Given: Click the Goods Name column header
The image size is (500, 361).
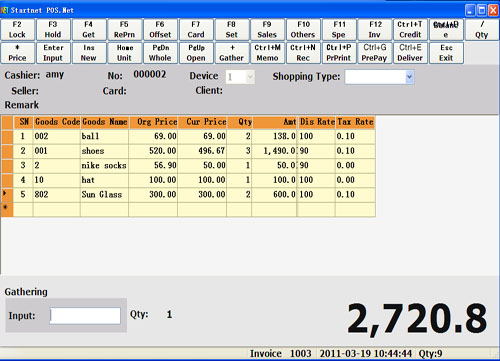Looking at the screenshot, I should 105,122.
